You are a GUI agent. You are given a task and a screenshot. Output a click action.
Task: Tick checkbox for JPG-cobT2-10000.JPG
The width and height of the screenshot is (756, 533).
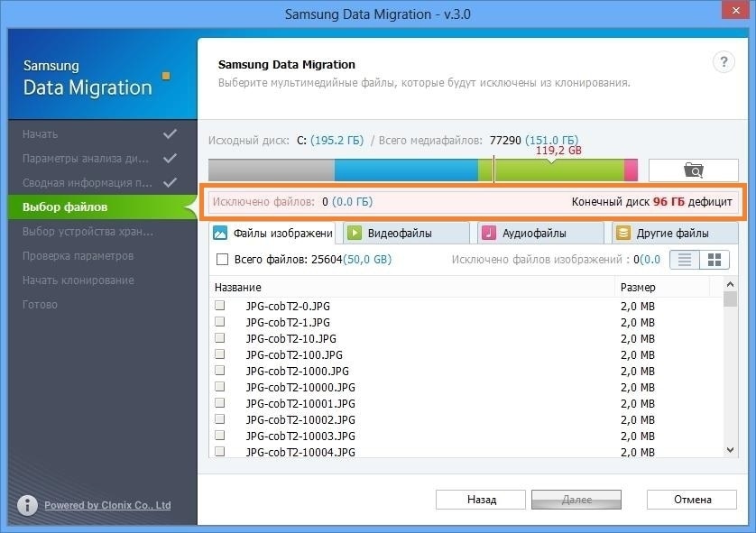coord(220,387)
